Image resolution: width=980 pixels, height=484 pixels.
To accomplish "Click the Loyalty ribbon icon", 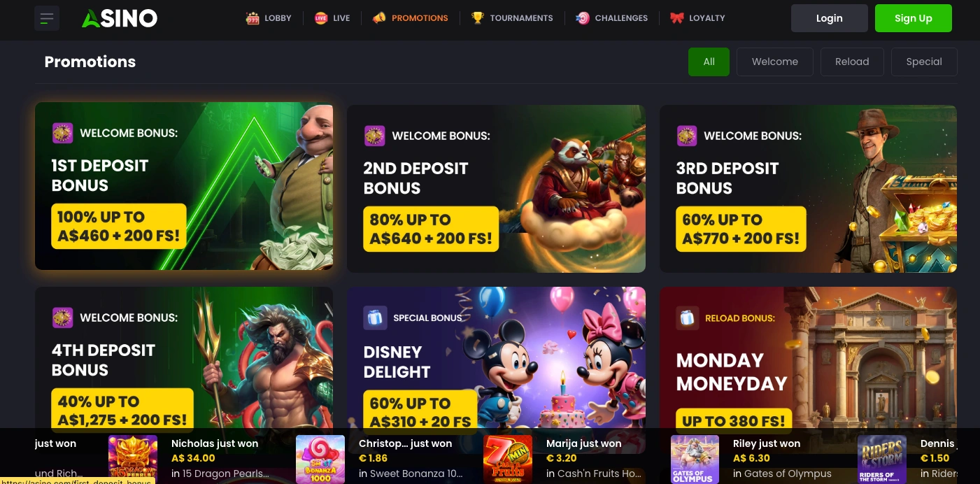I will [676, 18].
